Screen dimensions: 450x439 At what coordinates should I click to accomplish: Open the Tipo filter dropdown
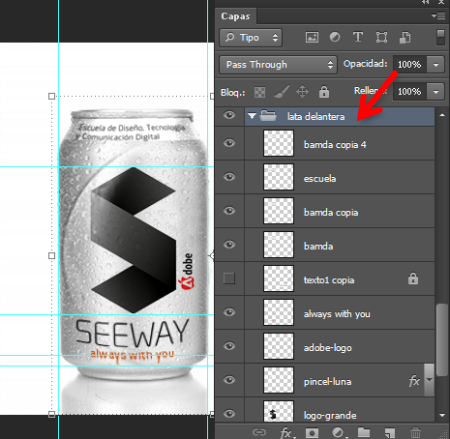pyautogui.click(x=251, y=37)
